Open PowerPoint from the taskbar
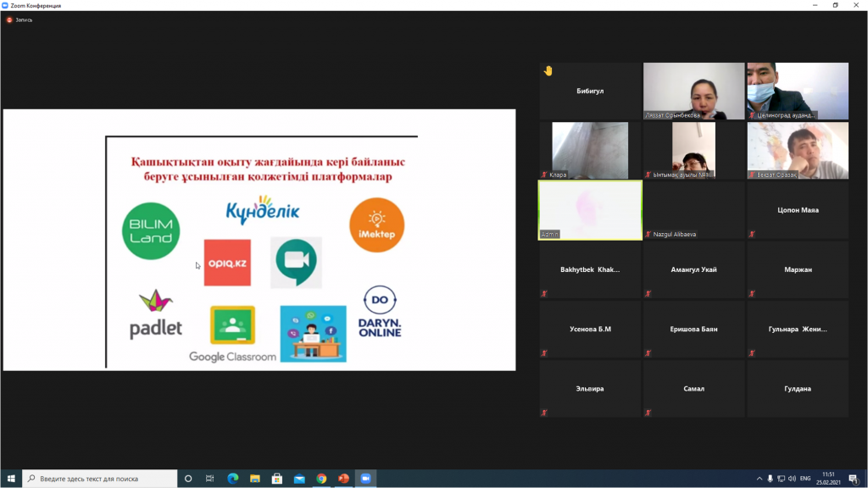 tap(343, 479)
